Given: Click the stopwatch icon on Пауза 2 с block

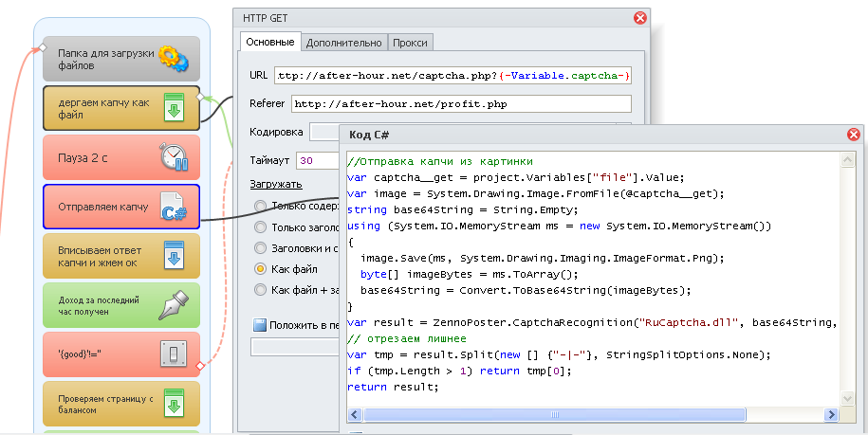Looking at the screenshot, I should tap(174, 157).
